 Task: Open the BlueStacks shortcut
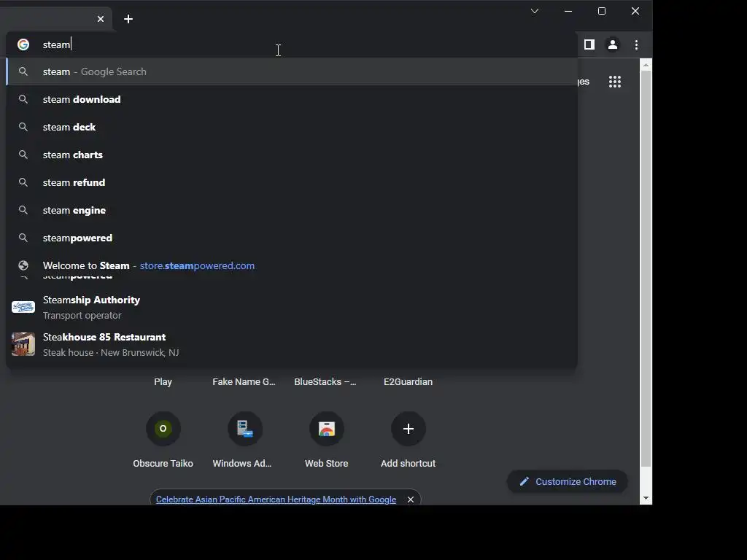325,382
